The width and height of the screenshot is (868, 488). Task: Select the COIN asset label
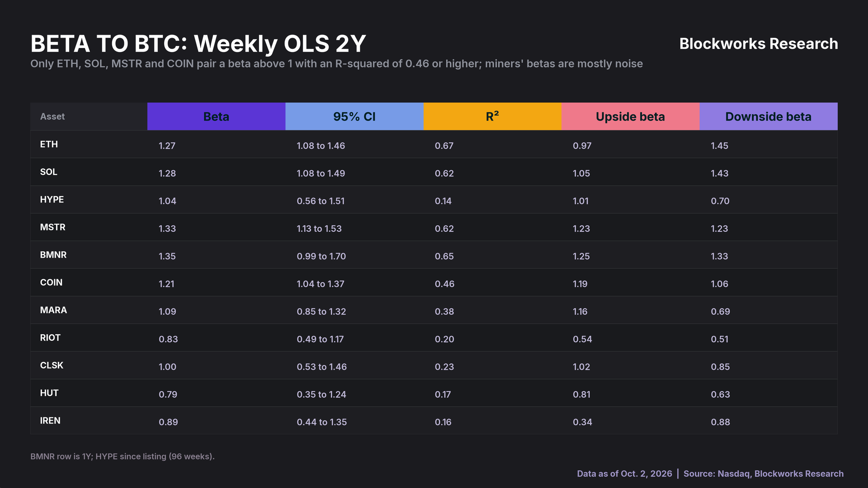(x=51, y=282)
